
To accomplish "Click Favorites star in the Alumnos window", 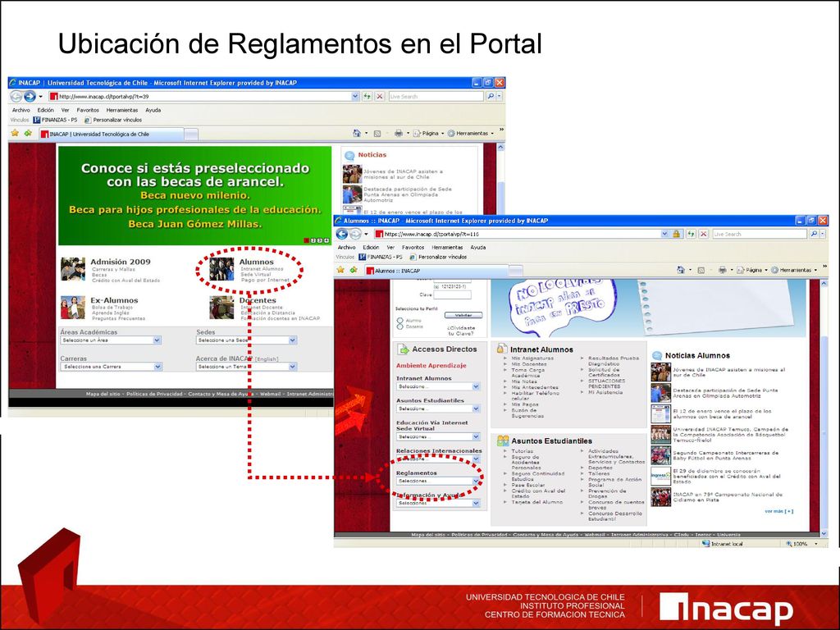I will coord(340,270).
